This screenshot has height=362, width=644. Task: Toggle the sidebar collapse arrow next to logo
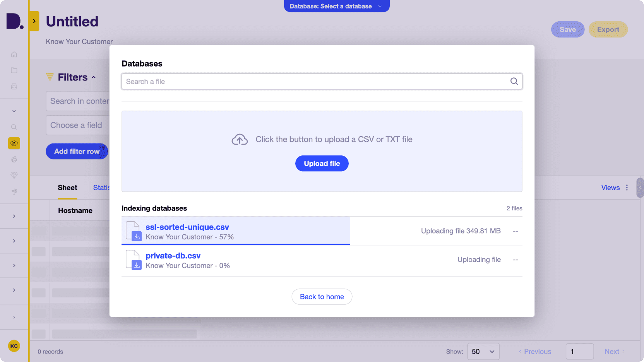34,21
